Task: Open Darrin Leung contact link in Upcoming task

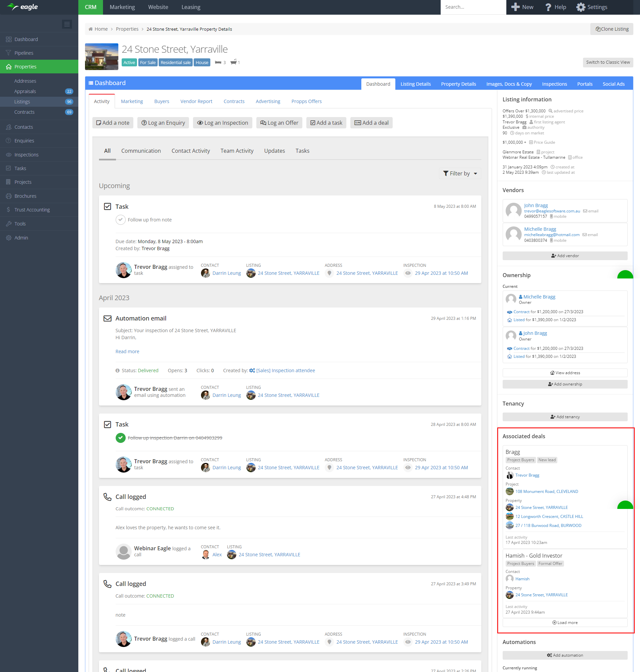Action: pos(227,273)
